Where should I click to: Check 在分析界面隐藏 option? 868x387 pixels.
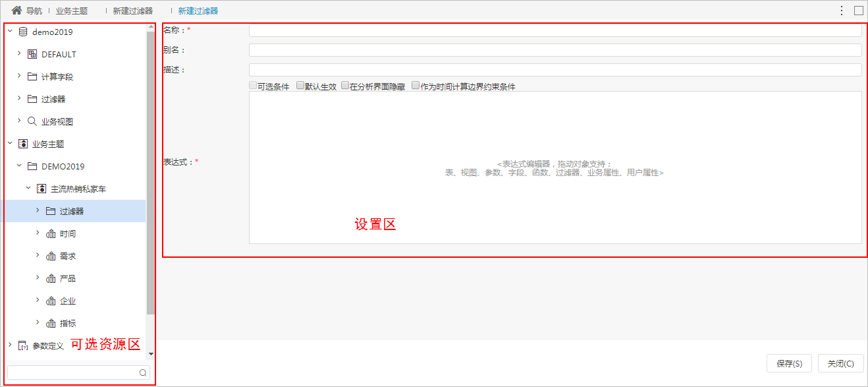(345, 85)
